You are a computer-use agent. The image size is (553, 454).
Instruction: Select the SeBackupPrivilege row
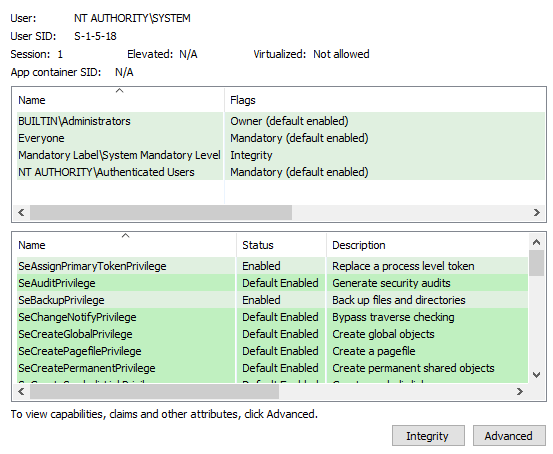(272, 300)
